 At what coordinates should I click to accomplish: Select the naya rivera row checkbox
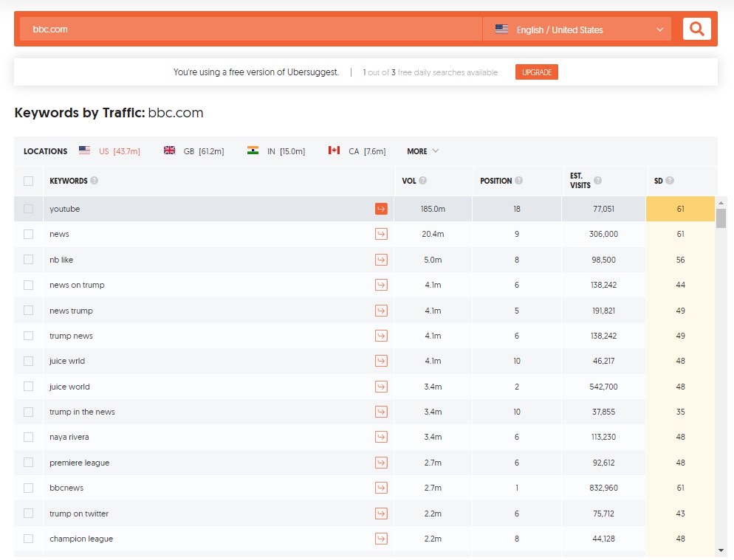28,437
